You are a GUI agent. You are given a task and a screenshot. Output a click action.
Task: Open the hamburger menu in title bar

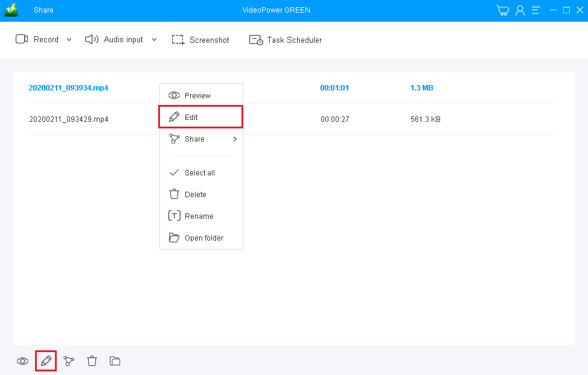(536, 10)
